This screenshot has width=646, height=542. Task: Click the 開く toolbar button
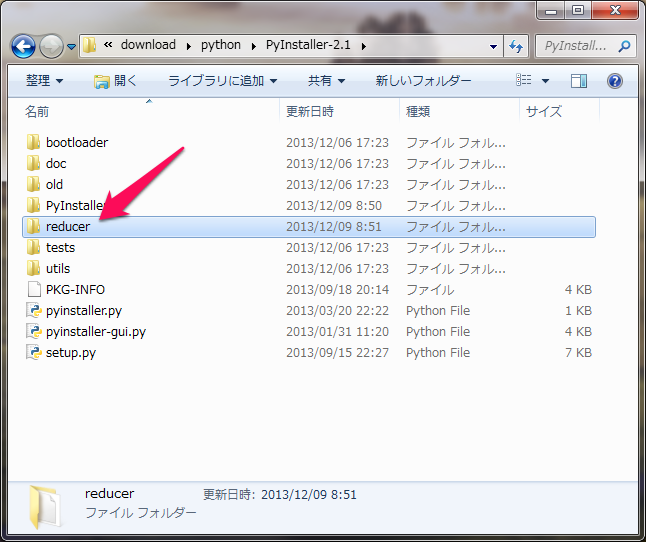click(x=115, y=81)
